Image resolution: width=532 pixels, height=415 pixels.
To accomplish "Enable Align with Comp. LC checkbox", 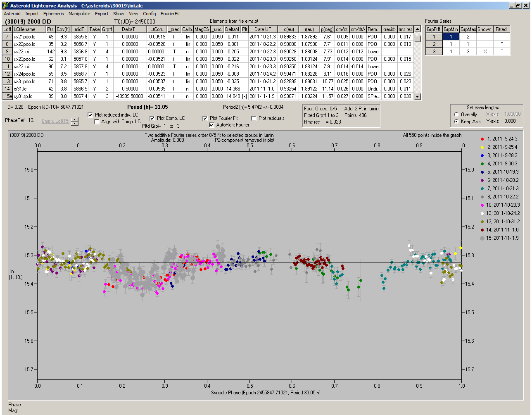I will point(97,122).
